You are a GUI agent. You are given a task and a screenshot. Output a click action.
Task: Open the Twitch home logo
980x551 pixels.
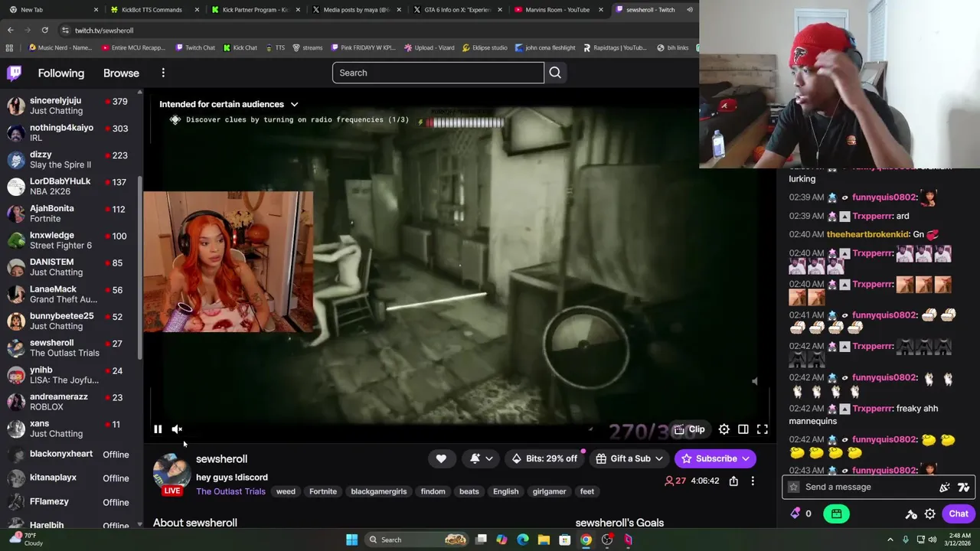pyautogui.click(x=15, y=73)
